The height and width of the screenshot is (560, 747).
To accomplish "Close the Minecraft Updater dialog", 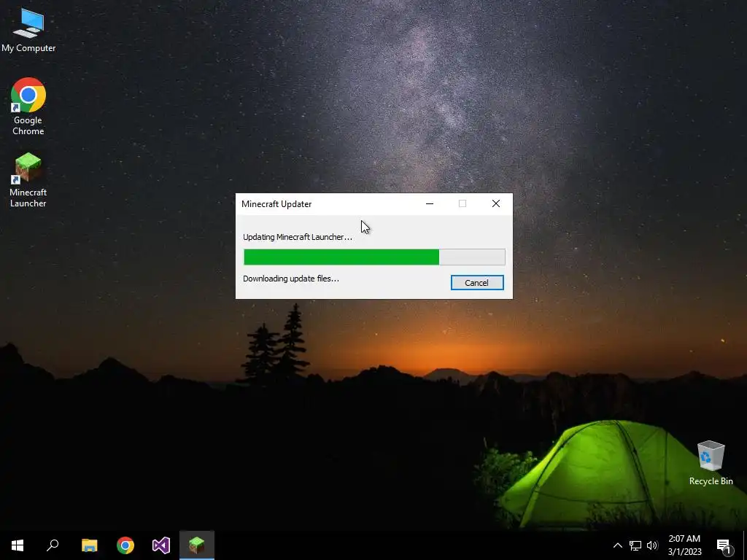I will tap(496, 204).
